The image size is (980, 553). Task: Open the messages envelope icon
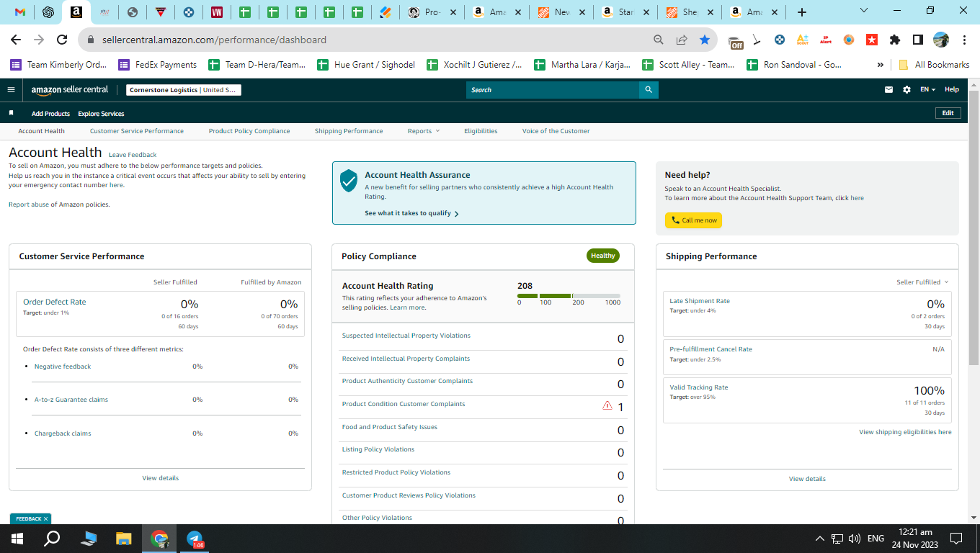[888, 90]
